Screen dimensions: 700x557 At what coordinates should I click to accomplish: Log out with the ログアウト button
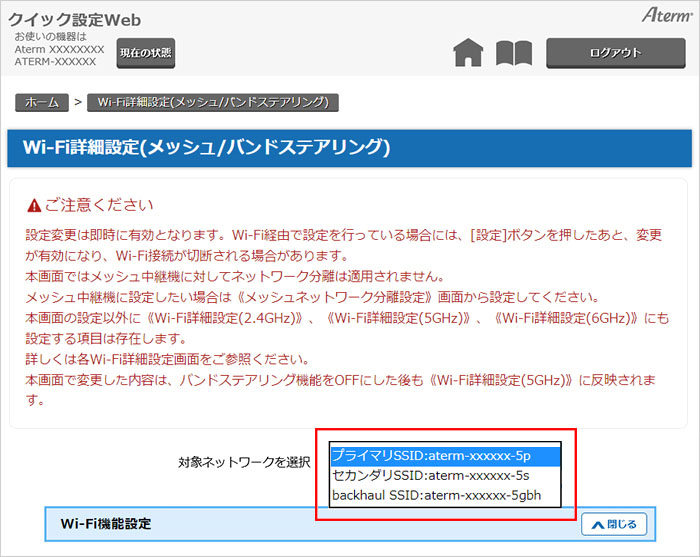(614, 53)
